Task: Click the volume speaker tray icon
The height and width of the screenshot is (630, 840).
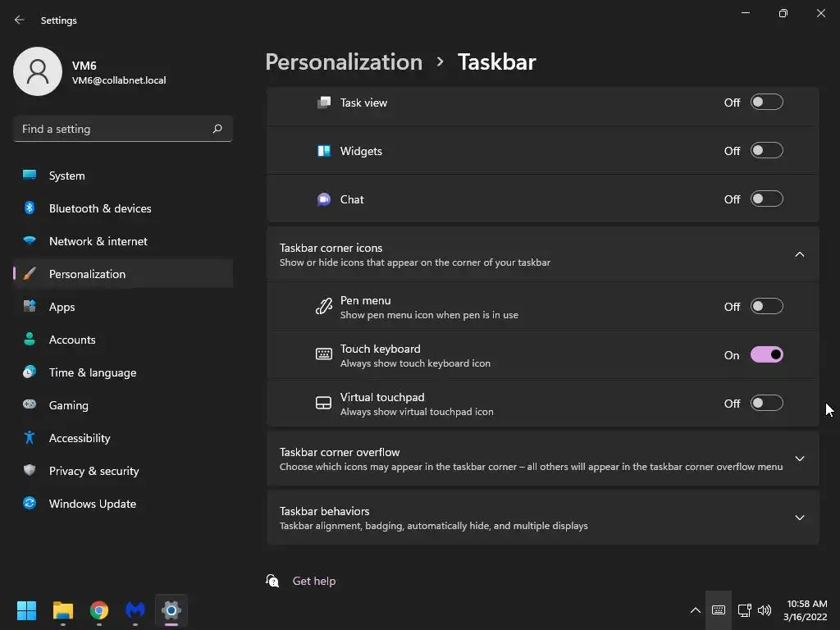Action: tap(765, 610)
